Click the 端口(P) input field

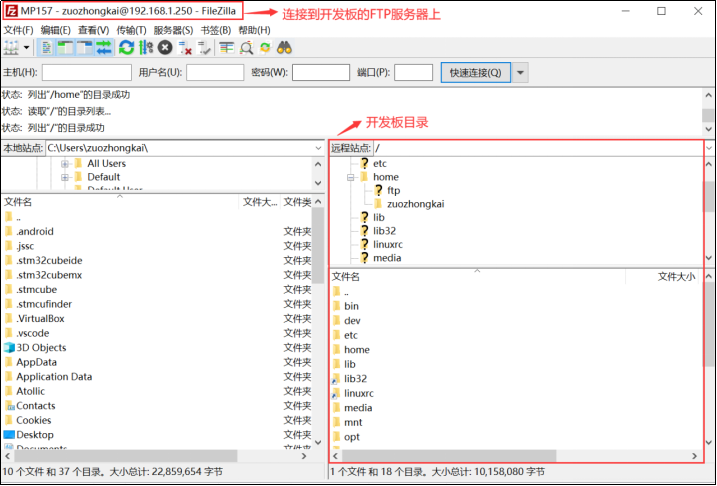pos(413,73)
